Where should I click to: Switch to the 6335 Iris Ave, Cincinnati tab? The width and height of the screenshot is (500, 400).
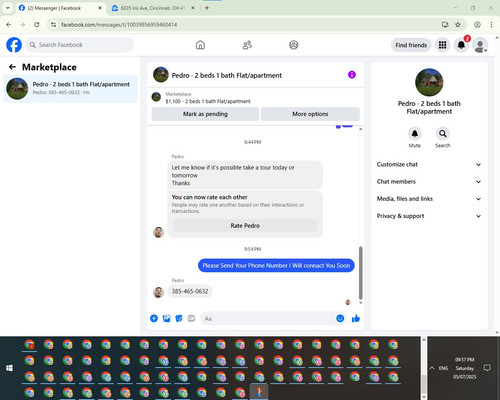click(x=152, y=8)
